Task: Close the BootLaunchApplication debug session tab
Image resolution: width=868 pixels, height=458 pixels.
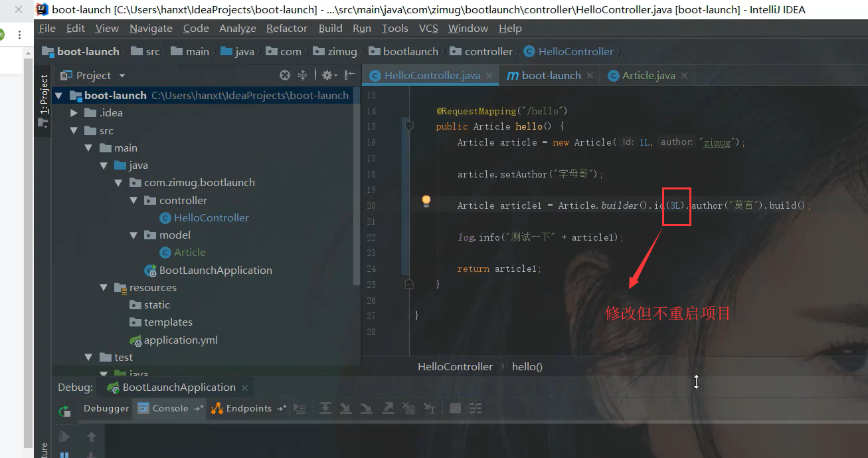Action: click(x=244, y=388)
